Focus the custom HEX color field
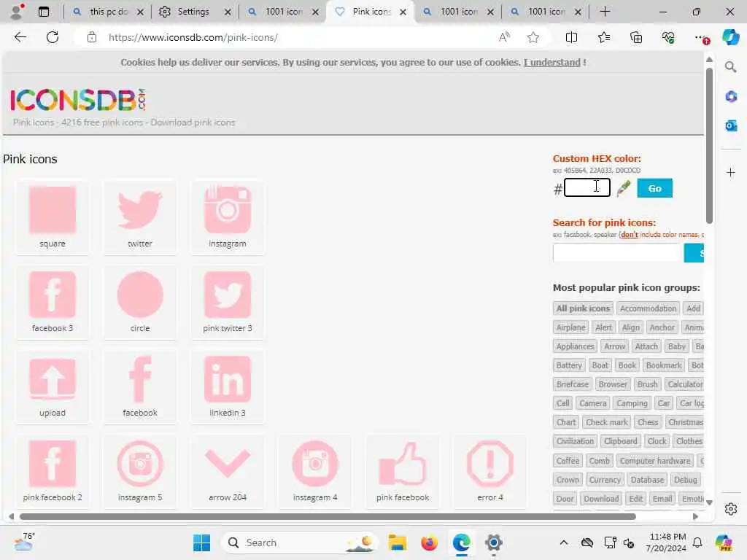 coord(587,187)
